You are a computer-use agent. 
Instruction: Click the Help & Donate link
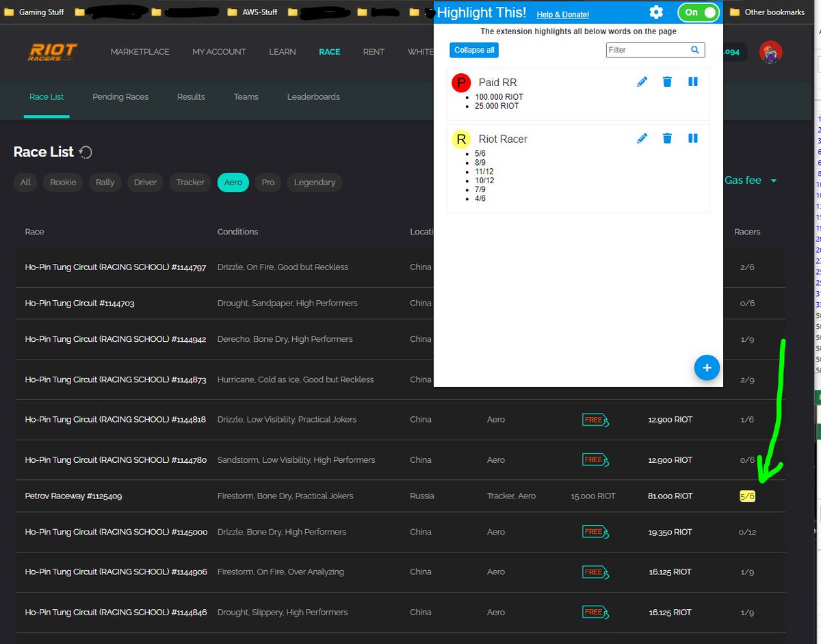[562, 14]
